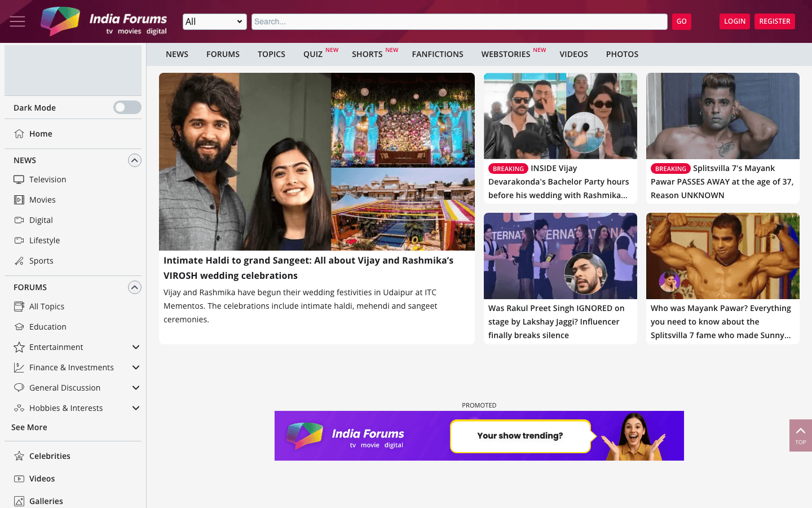Screen dimensions: 812x508
Task: Click the India Forums logo
Action: point(104,21)
